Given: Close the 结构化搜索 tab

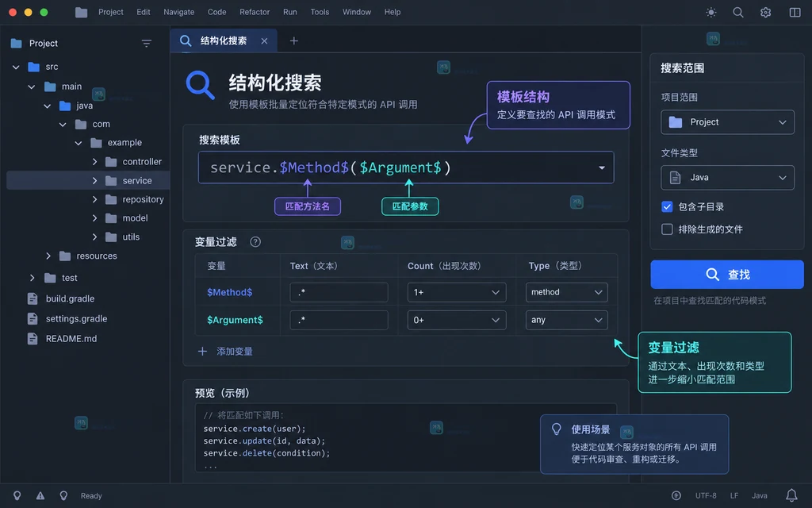Looking at the screenshot, I should click(264, 41).
